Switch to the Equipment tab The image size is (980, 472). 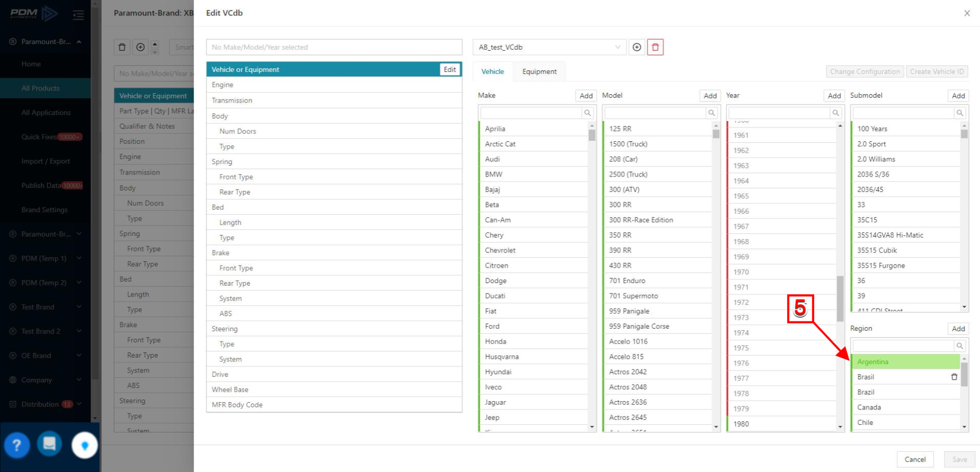(539, 71)
